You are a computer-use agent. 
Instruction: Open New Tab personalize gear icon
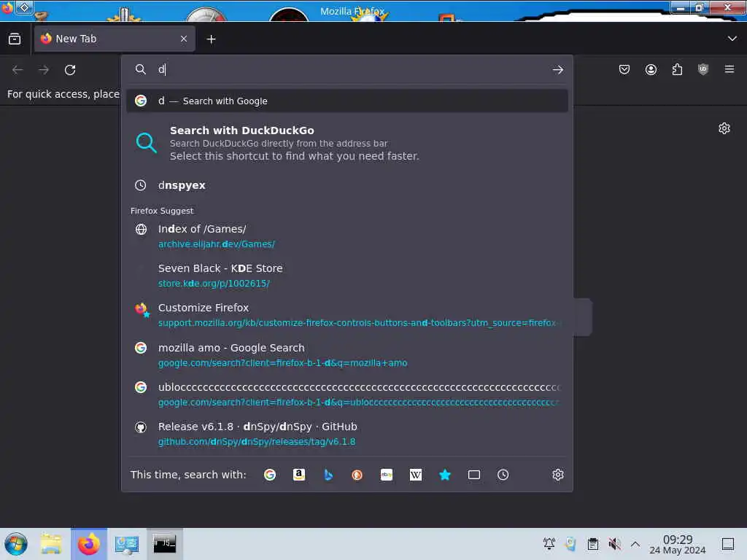pyautogui.click(x=724, y=128)
